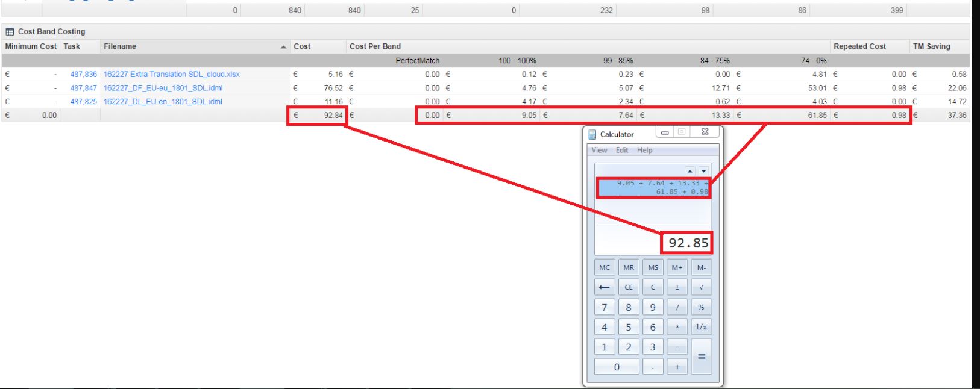
Task: Click the equals key in Calculator
Action: click(x=701, y=356)
